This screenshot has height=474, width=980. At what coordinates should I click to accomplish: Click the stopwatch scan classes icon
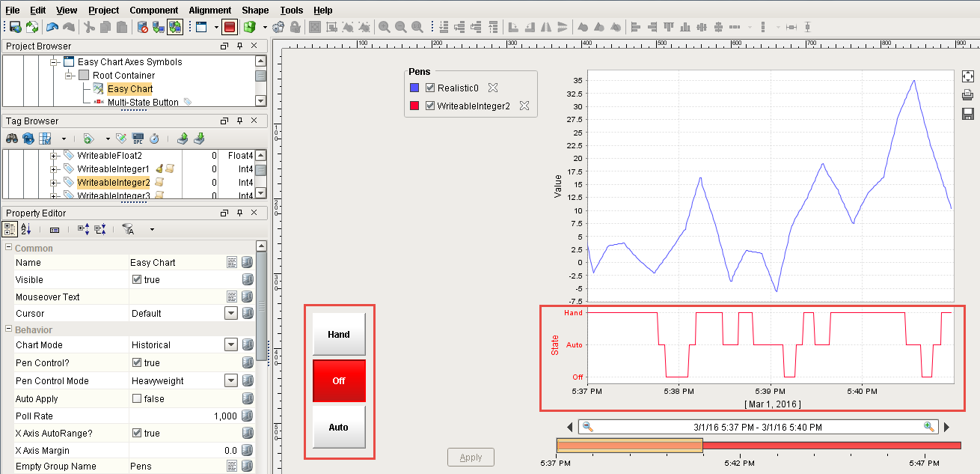(154, 139)
